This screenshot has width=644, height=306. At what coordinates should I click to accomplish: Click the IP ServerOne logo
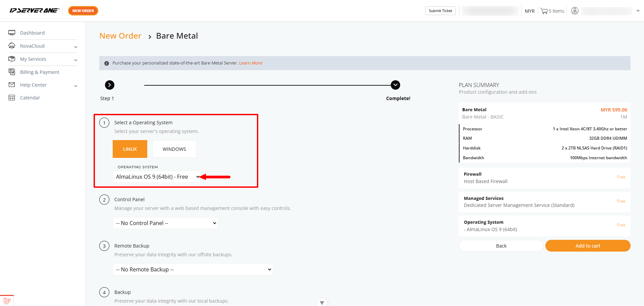(34, 10)
